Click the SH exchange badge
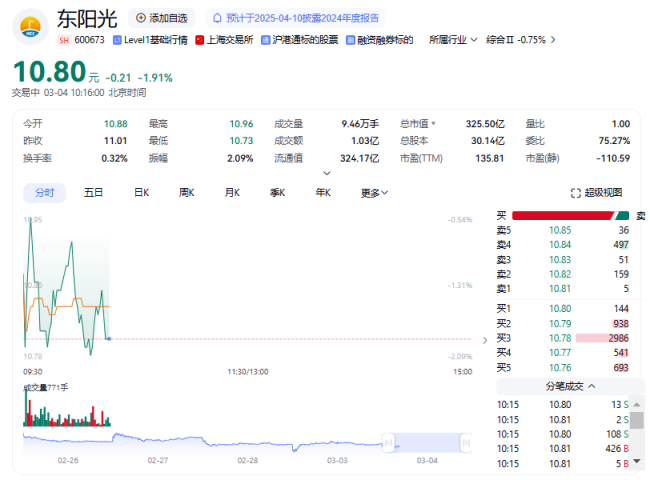 coord(64,40)
